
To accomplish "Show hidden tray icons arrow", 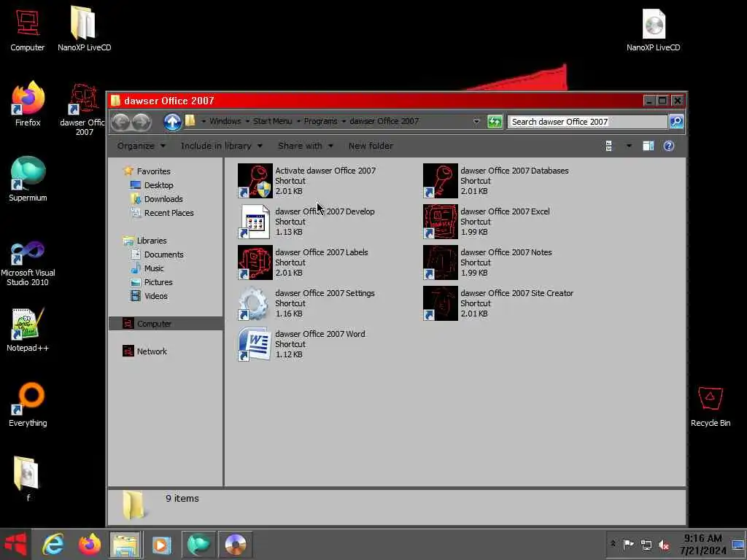I will click(x=613, y=544).
